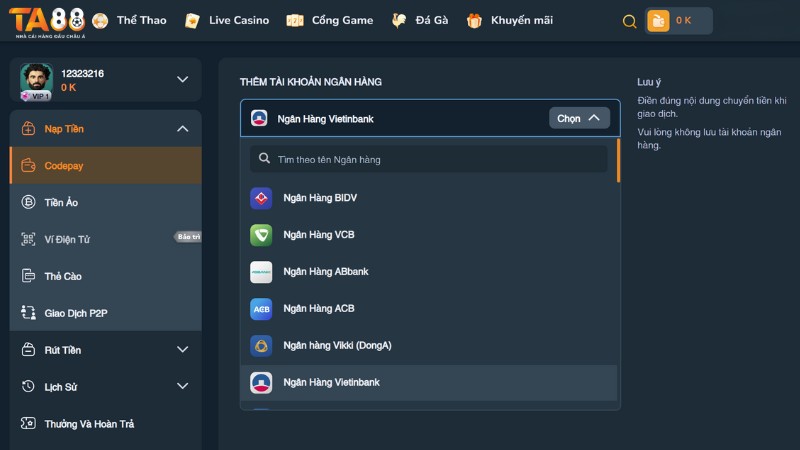Click the Codepay wallet icon
This screenshot has height=450, width=800.
28,165
